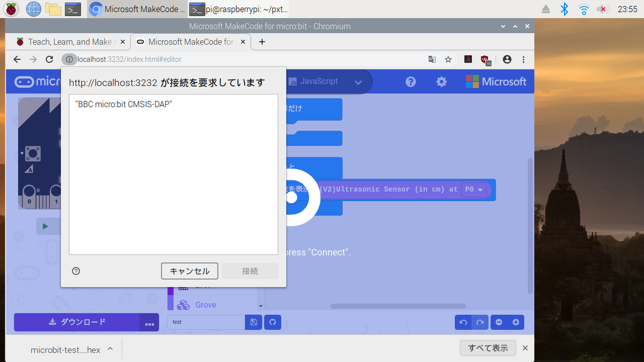Viewport: 644px width, 362px height.
Task: Open the help icon in connection dialog
Action: (x=76, y=271)
